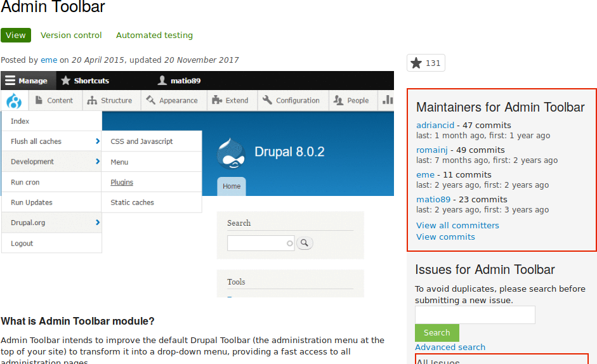The width and height of the screenshot is (597, 364).
Task: Click the 131 star count number
Action: click(x=433, y=63)
